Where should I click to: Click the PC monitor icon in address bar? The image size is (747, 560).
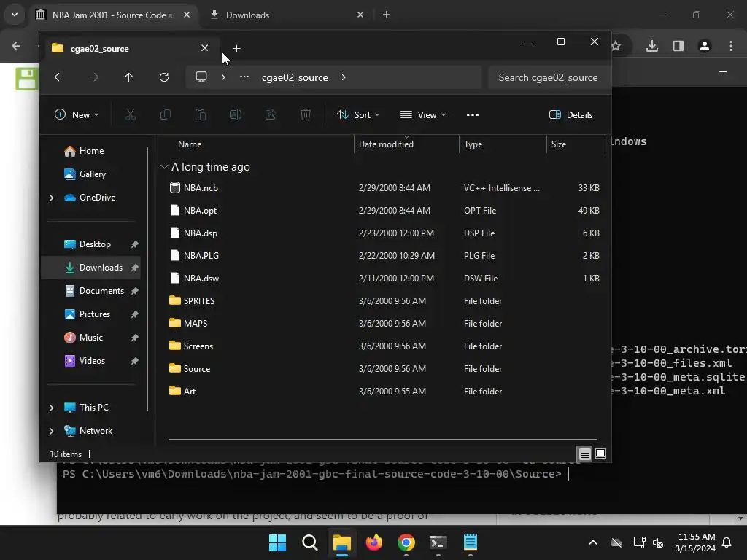(x=201, y=77)
